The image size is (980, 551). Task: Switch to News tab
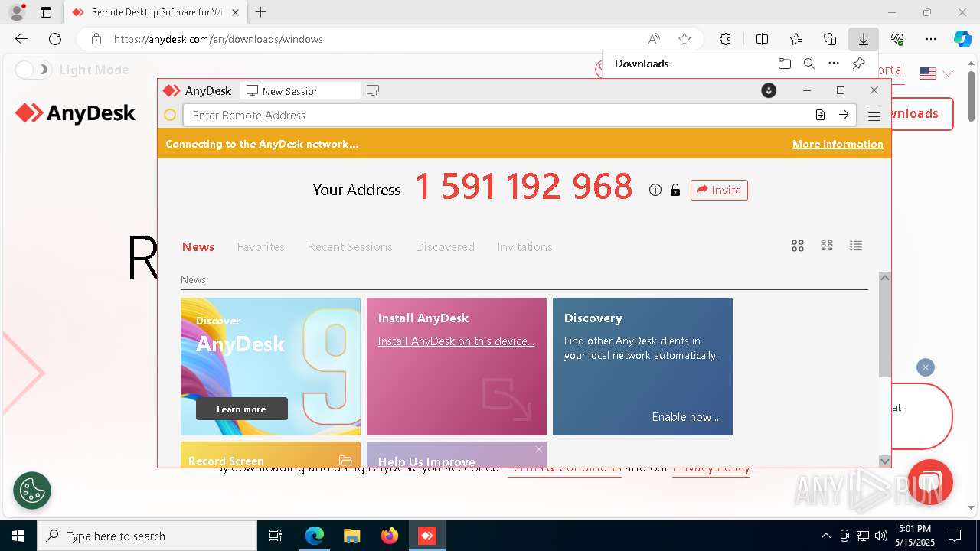tap(198, 246)
